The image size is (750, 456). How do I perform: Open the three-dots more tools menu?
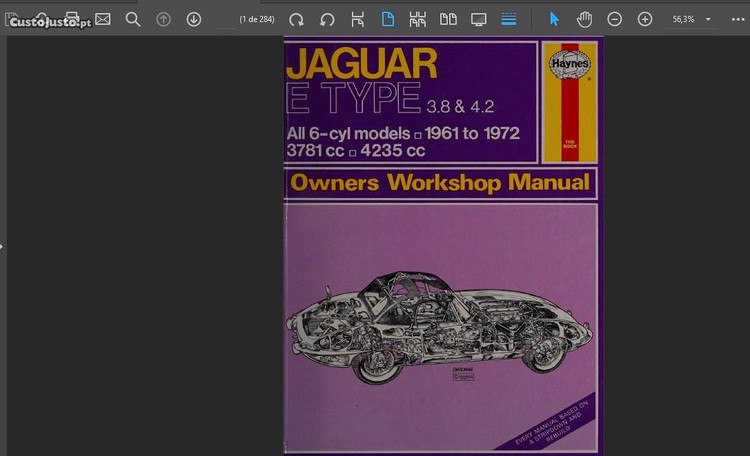tap(738, 19)
